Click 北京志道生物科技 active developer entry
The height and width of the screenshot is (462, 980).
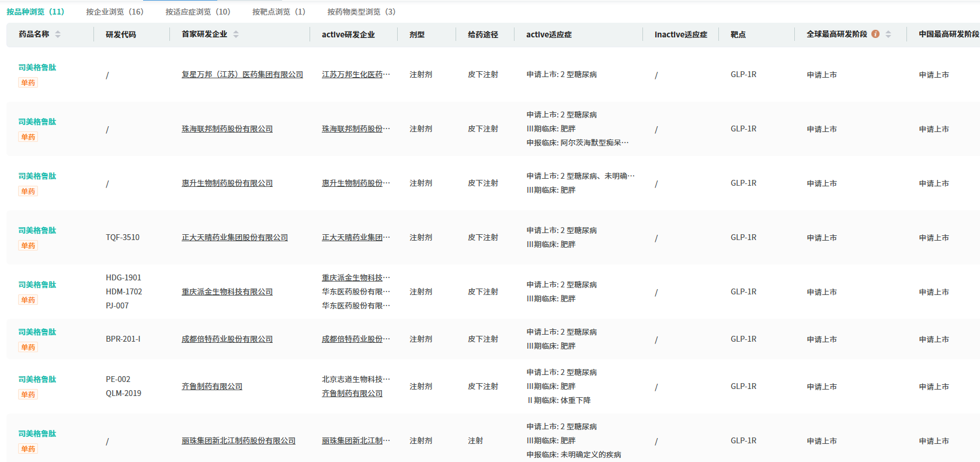tap(356, 380)
